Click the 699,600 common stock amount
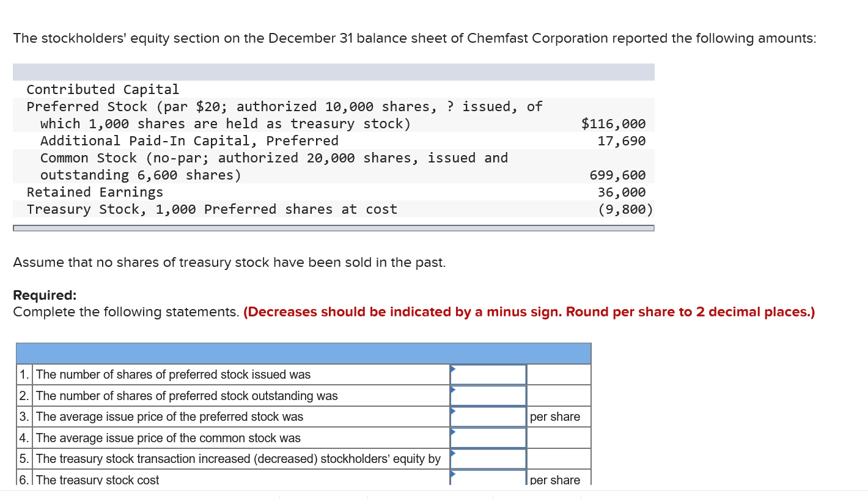 (x=617, y=175)
